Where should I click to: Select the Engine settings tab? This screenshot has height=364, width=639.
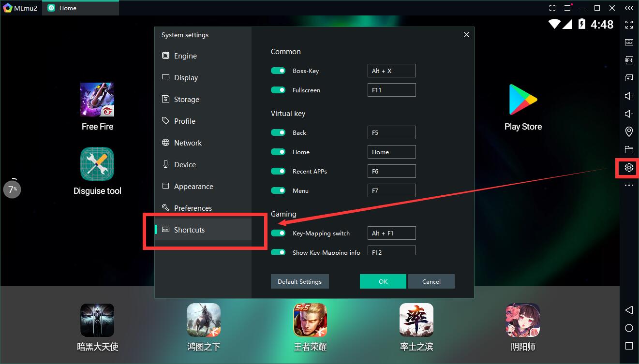(x=185, y=56)
